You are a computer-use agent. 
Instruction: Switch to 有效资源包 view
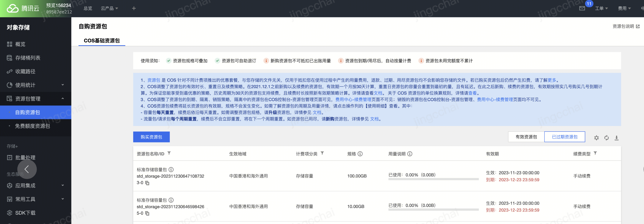coord(526,137)
